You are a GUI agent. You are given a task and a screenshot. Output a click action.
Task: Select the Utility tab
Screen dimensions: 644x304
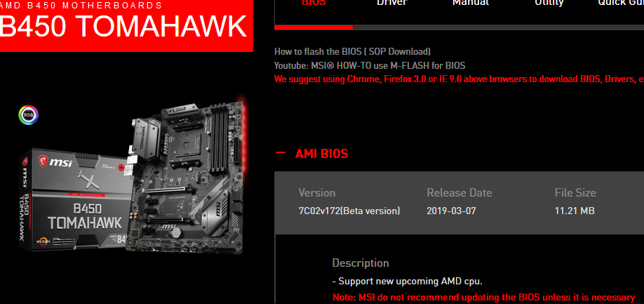coord(549,3)
